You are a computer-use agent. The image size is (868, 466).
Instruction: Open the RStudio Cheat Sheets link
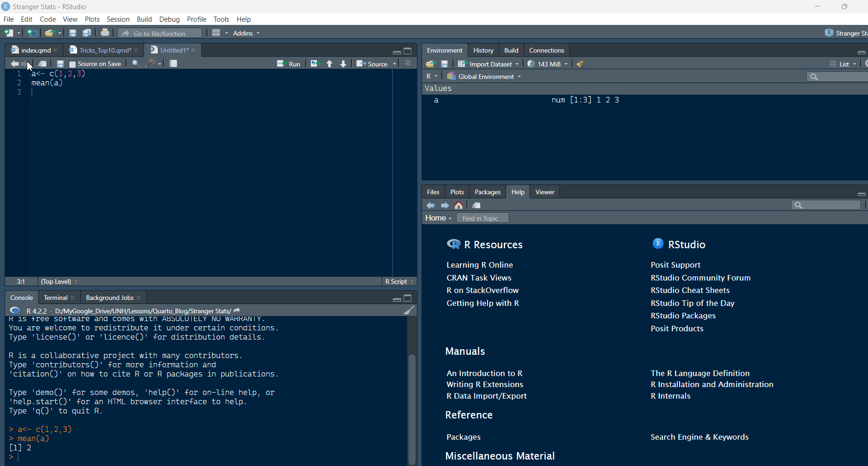pos(690,290)
